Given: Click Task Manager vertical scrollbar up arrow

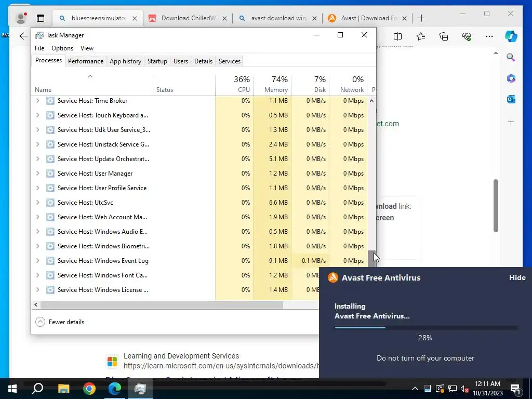Looking at the screenshot, I should tap(372, 101).
